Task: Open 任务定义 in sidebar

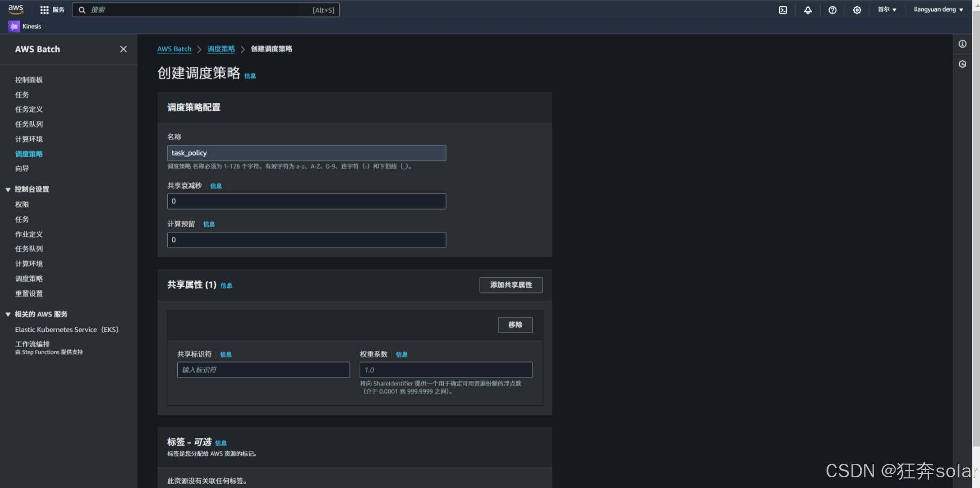Action: [29, 109]
